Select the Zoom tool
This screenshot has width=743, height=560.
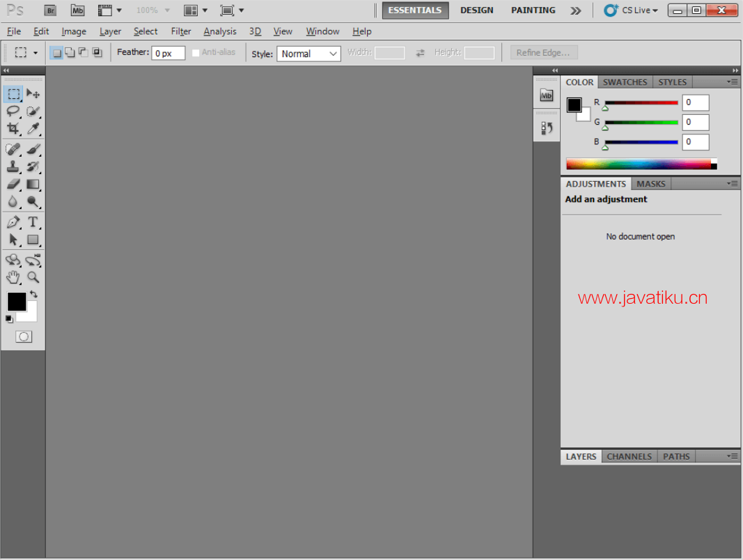coord(33,277)
